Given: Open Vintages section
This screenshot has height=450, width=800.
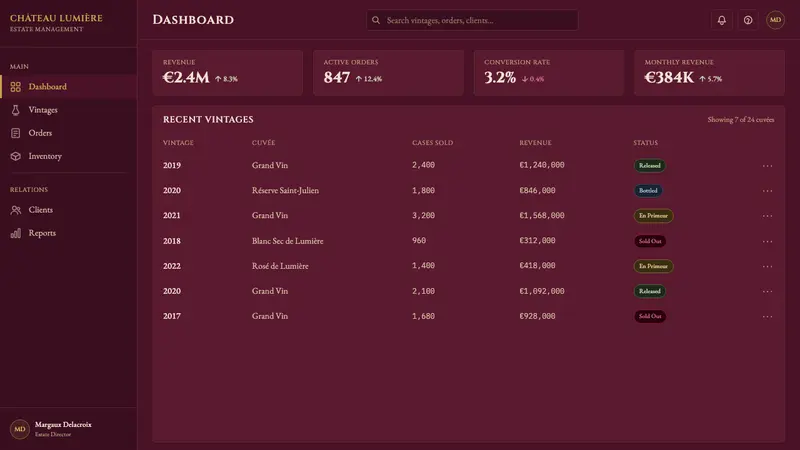Looking at the screenshot, I should click(68, 110).
